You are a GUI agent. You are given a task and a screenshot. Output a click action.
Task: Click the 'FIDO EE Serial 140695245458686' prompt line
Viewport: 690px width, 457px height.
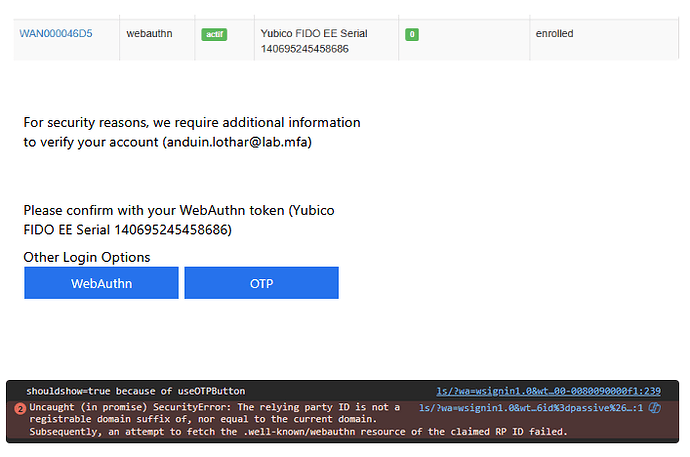(128, 230)
